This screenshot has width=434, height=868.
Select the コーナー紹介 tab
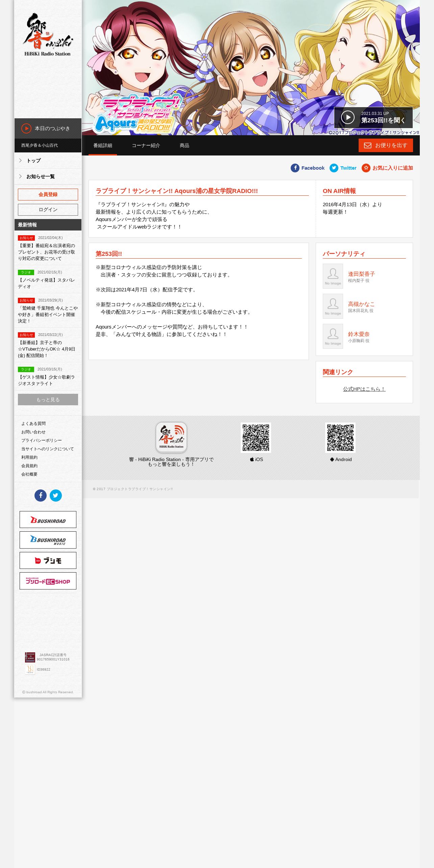coord(146,145)
